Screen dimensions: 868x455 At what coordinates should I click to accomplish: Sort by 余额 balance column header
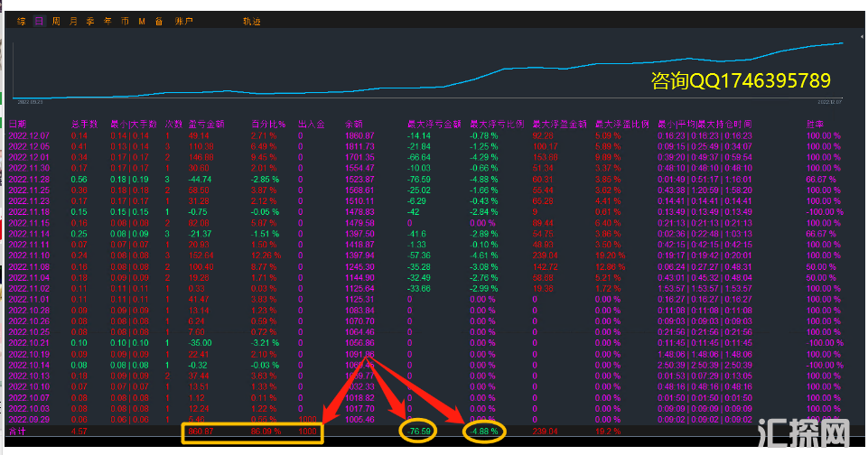click(354, 123)
